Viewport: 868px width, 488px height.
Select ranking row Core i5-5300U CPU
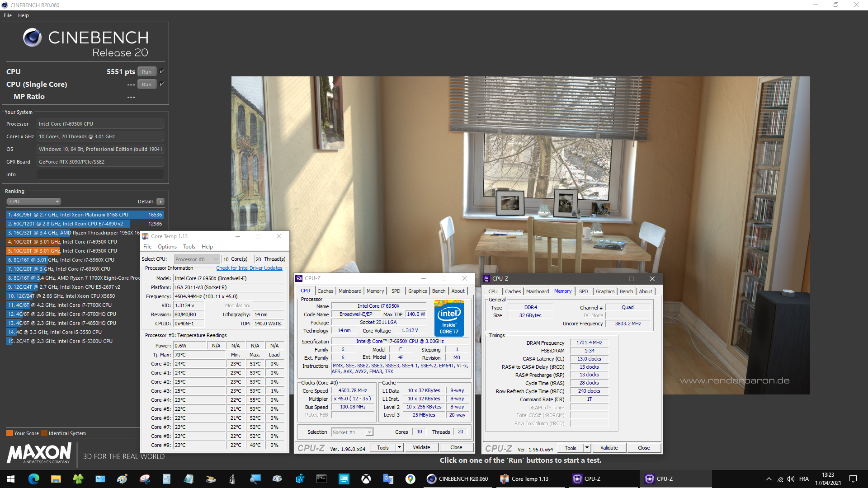pos(73,341)
